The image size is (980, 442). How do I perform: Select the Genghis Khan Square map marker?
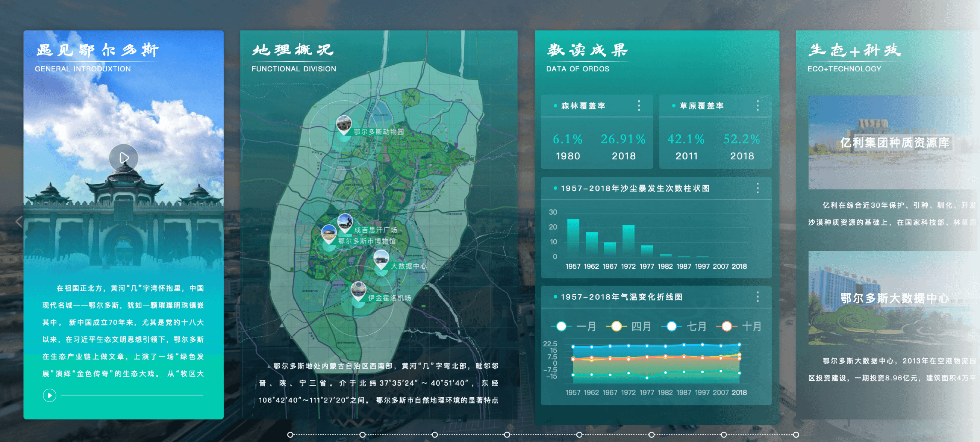click(345, 222)
